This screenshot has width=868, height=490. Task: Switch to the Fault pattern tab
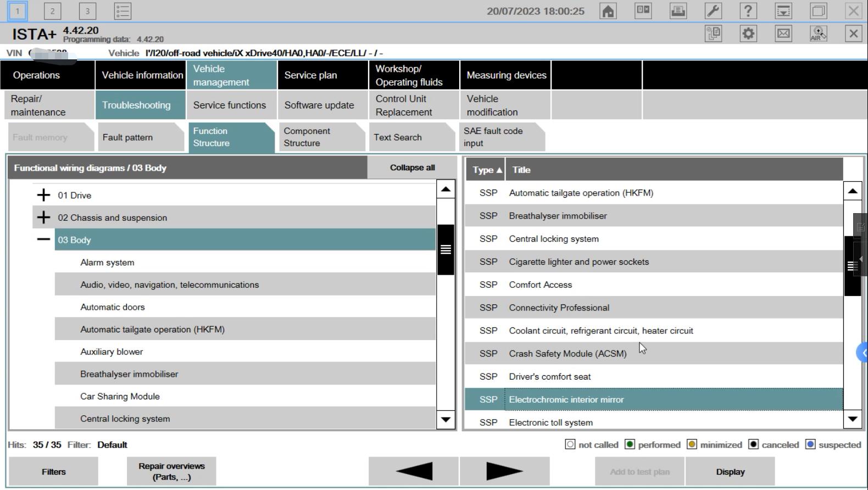(x=141, y=137)
